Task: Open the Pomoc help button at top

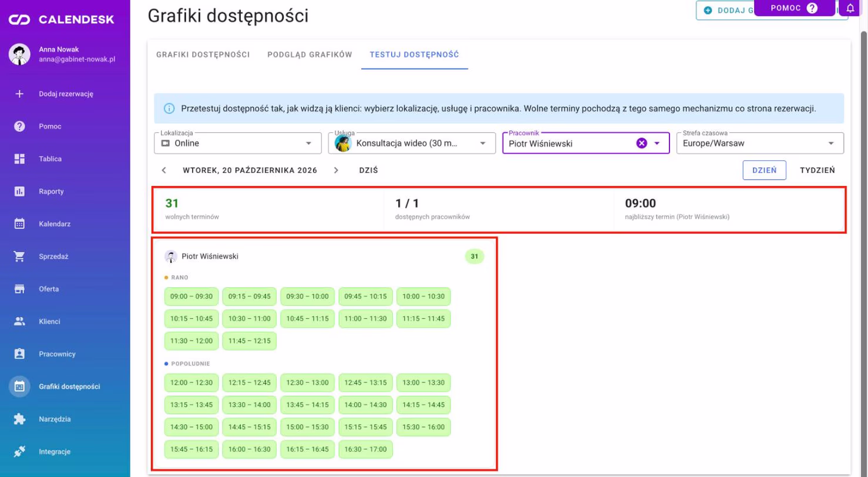Action: (x=794, y=8)
